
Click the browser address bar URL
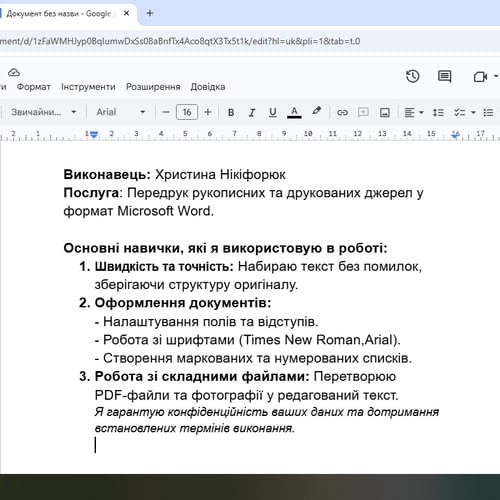pyautogui.click(x=180, y=41)
